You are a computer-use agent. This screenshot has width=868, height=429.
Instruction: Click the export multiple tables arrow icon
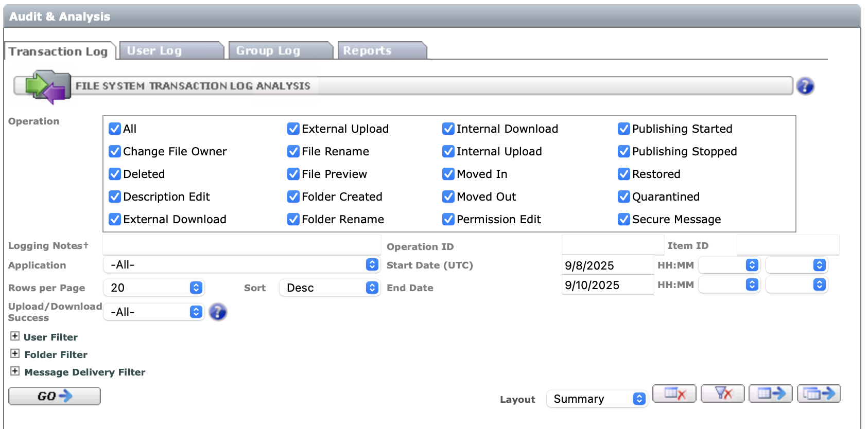[x=819, y=394]
